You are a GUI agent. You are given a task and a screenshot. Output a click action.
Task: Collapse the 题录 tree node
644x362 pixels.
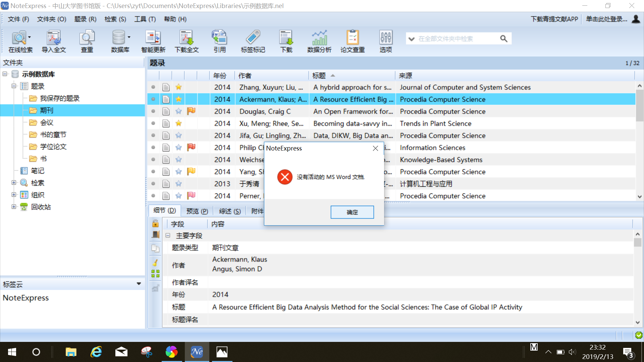(14, 86)
